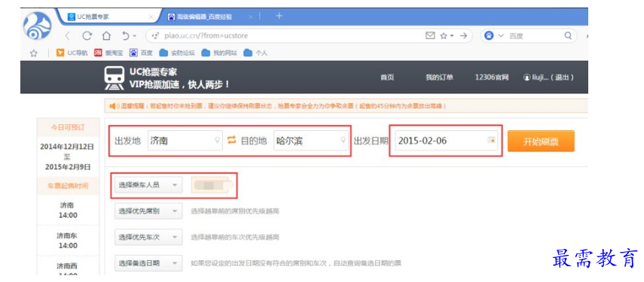The image size is (644, 282).
Task: Open the 个人 bookmark folder
Action: pos(255,53)
